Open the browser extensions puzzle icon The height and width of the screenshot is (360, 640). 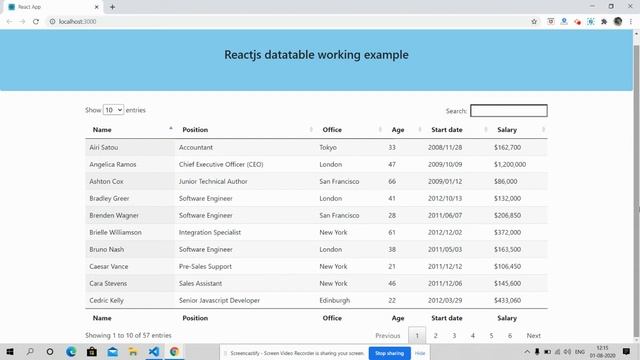[x=604, y=22]
